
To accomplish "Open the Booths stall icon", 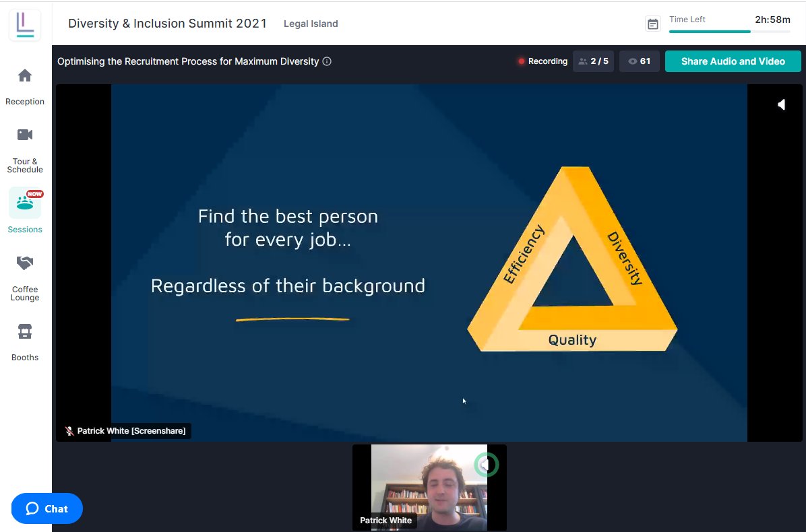I will (x=25, y=332).
